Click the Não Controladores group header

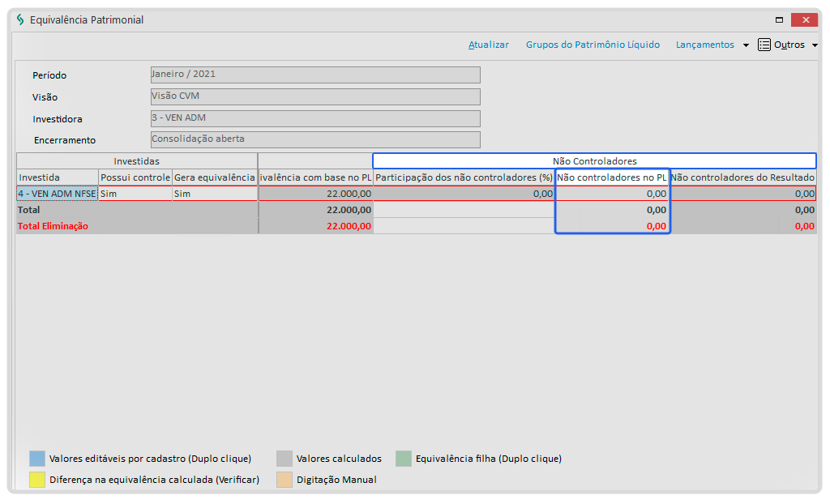point(594,161)
